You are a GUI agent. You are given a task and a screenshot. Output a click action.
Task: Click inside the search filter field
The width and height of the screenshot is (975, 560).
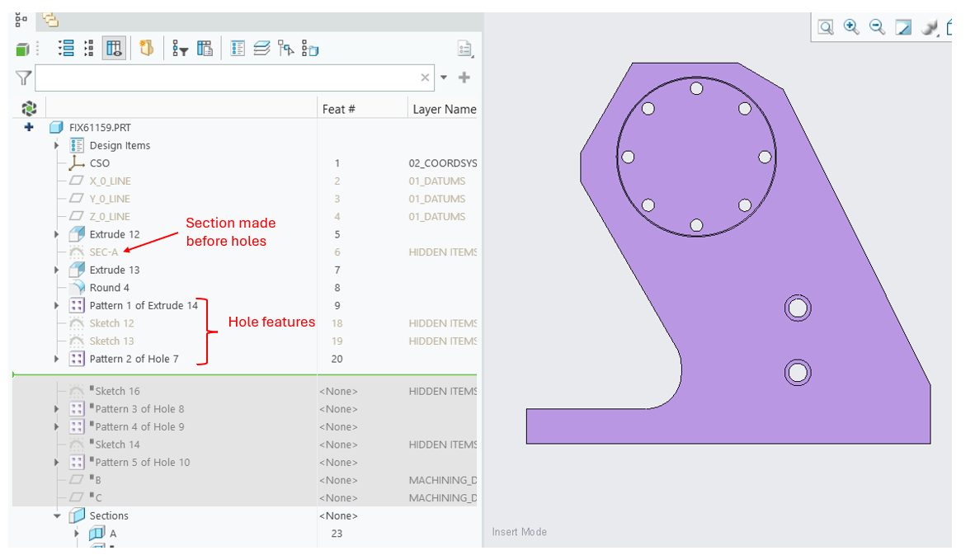click(231, 78)
